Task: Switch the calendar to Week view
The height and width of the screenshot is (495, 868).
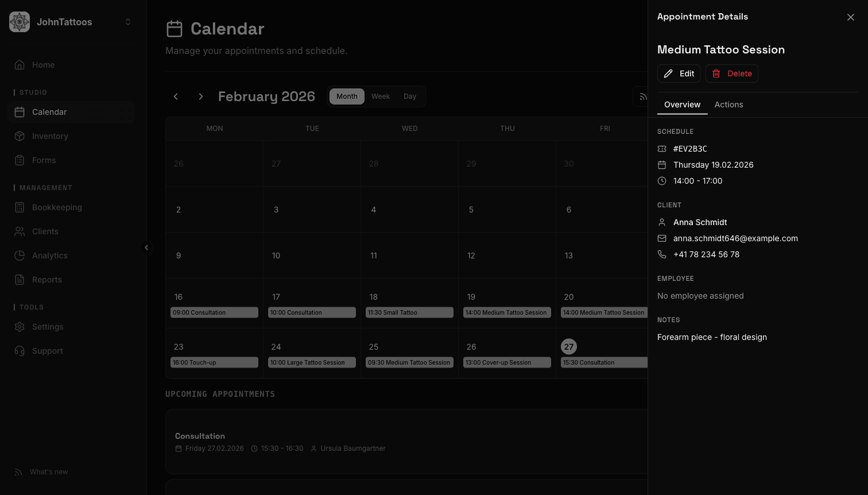Action: click(x=381, y=96)
